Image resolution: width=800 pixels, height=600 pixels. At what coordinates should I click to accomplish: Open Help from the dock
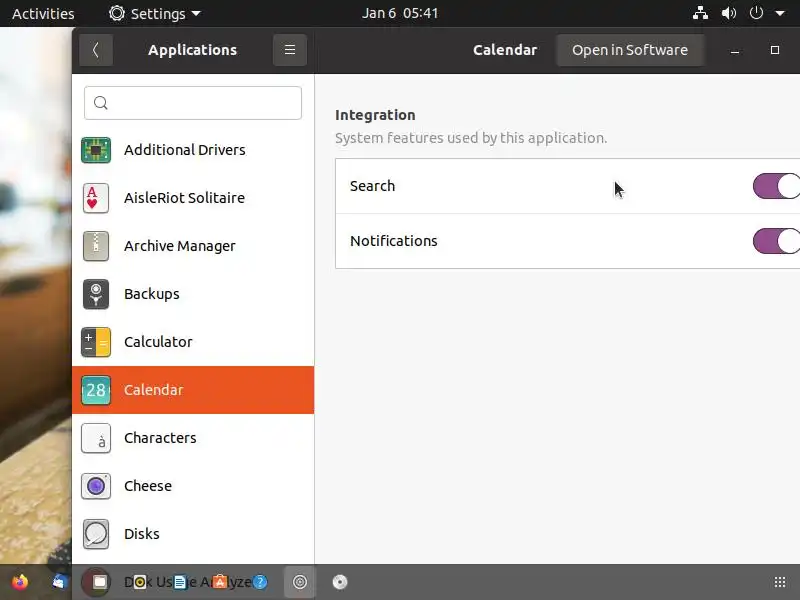point(260,582)
